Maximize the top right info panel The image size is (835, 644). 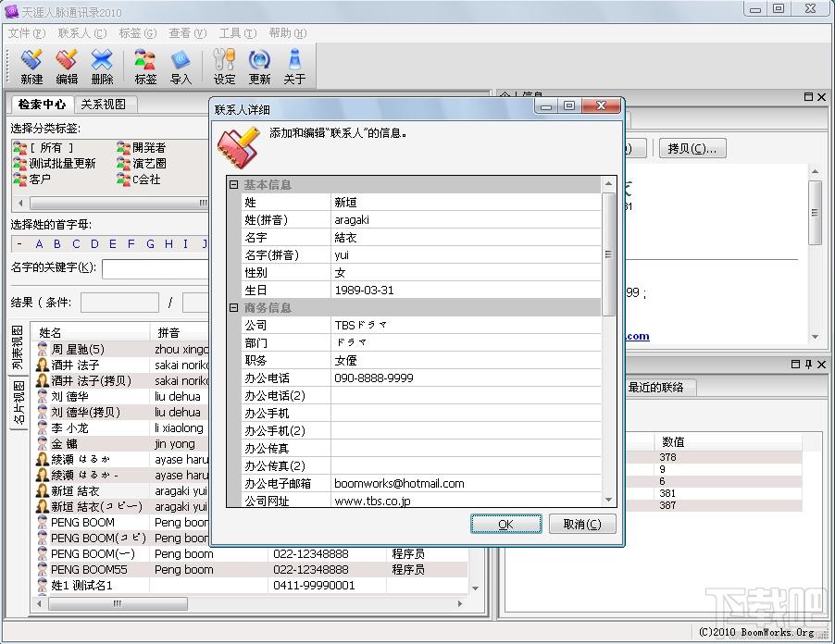click(808, 97)
